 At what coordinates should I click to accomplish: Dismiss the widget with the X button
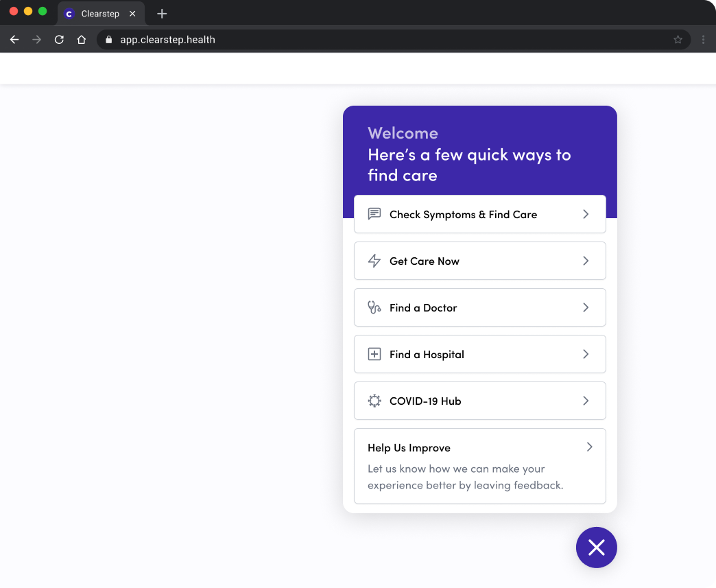(x=596, y=548)
